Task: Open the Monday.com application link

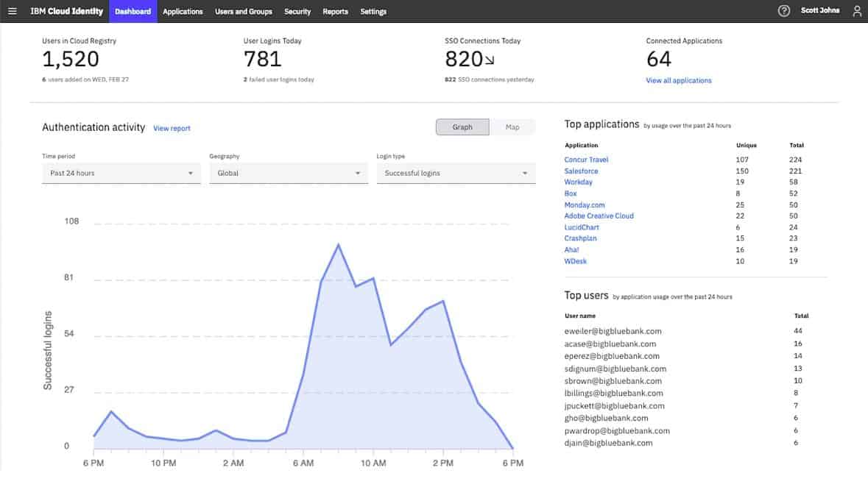Action: [585, 205]
